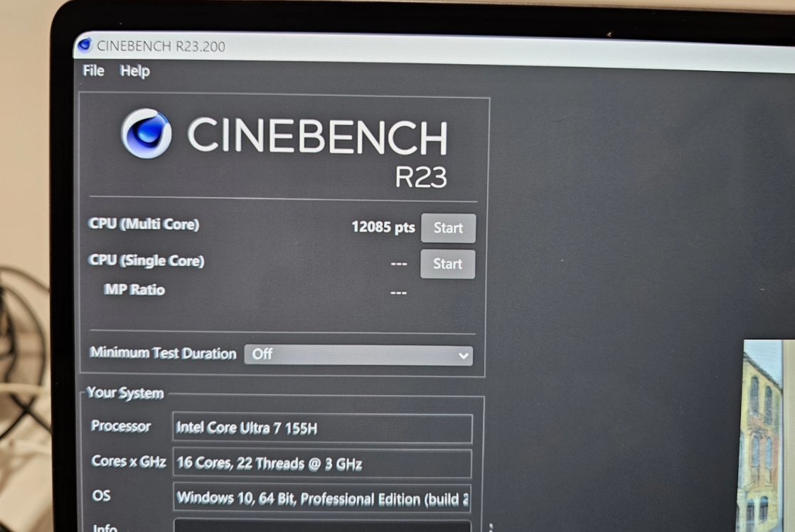Click into the empty Info field

(x=322, y=526)
